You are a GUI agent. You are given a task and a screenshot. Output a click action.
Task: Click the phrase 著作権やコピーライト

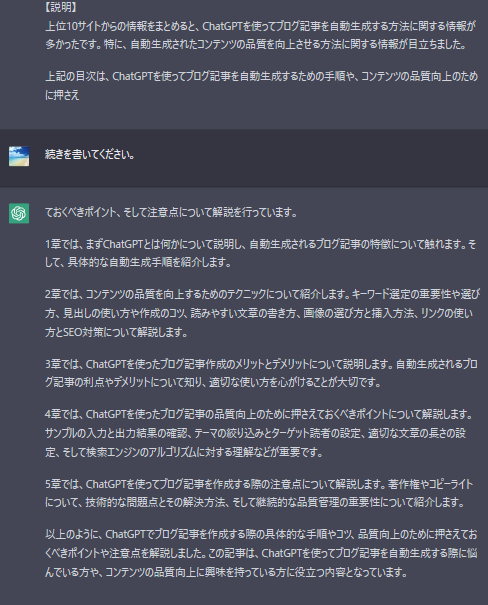[430, 484]
